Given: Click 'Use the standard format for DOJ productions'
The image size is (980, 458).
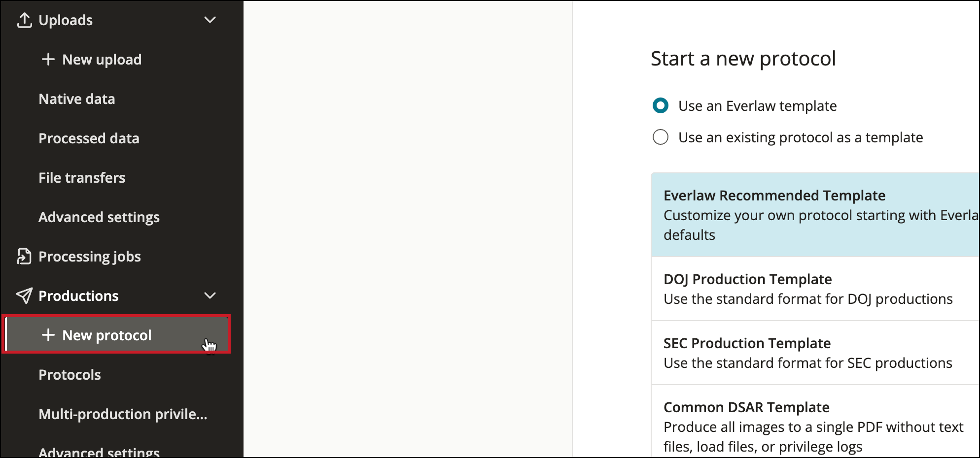Looking at the screenshot, I should click(808, 299).
